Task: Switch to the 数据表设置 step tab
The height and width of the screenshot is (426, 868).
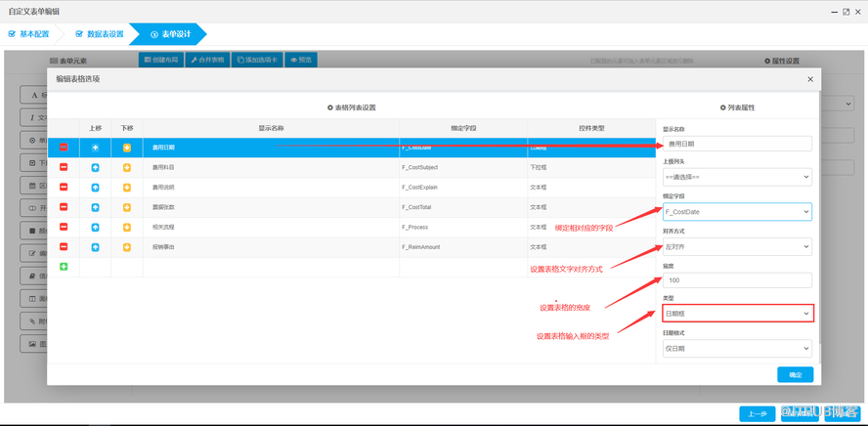Action: [100, 34]
